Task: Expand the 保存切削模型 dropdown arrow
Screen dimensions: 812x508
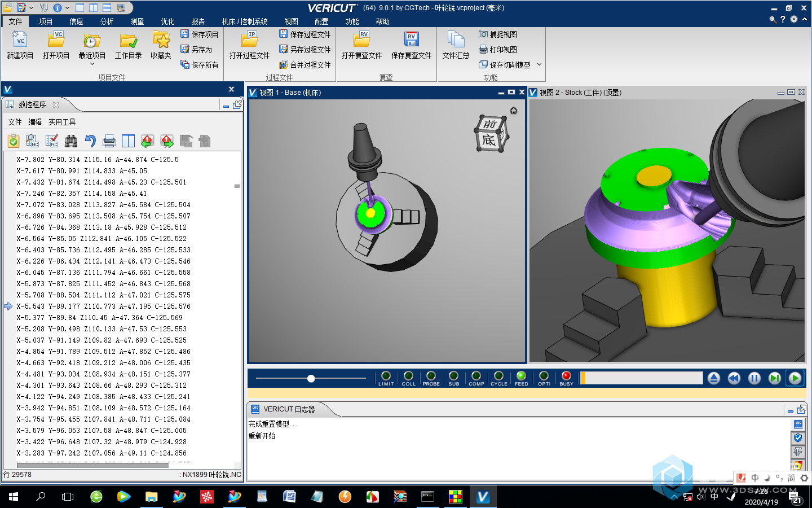Action: [x=539, y=64]
